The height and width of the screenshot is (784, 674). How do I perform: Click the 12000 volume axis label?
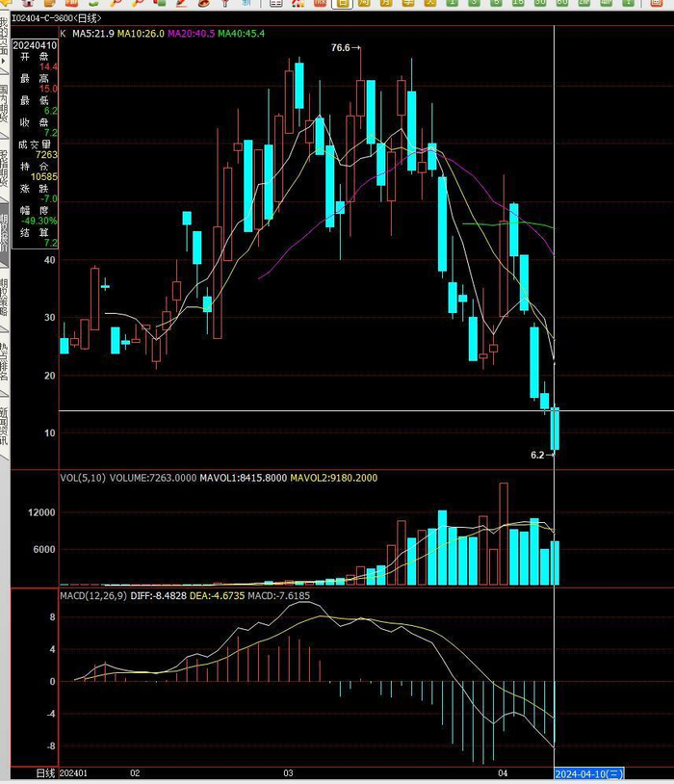click(41, 512)
